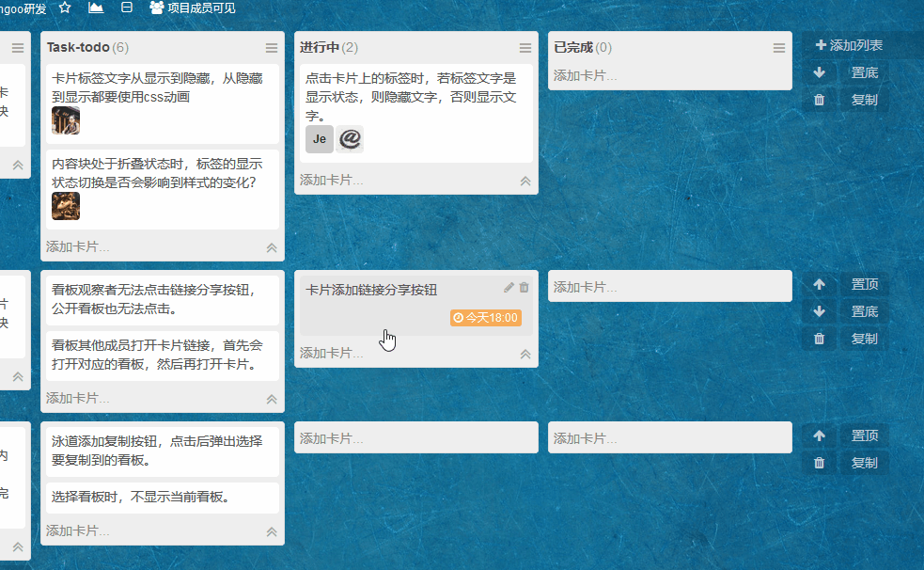924x570 pixels.
Task: Click edit pencil on 卡片添加链接分享按钮 card
Action: coord(509,288)
